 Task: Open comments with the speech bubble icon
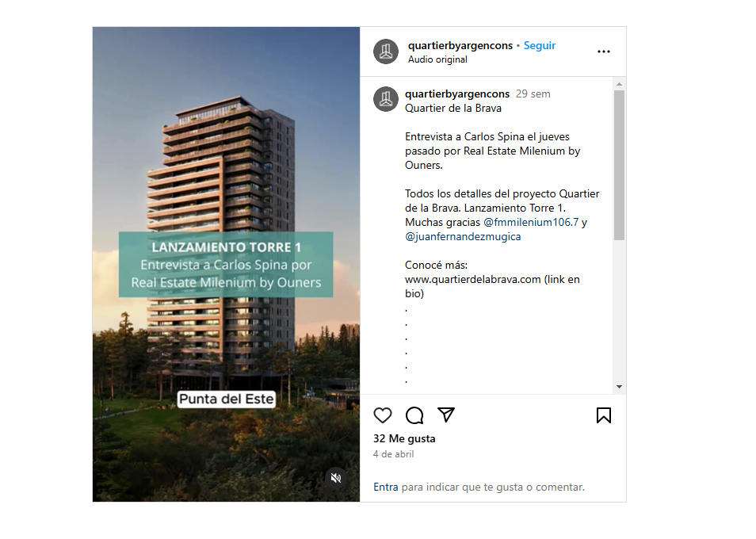click(414, 415)
